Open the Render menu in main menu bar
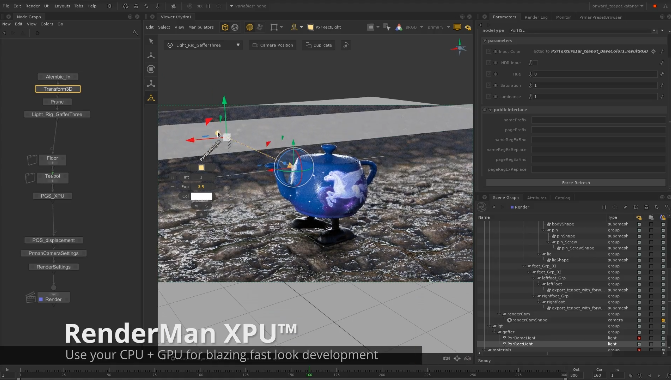 coord(33,6)
